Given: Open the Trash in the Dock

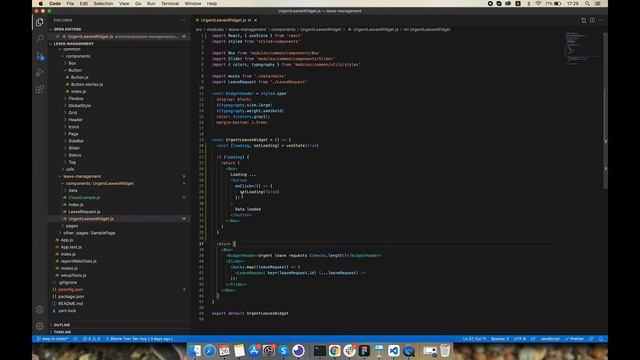Looking at the screenshot, I should coord(445,351).
